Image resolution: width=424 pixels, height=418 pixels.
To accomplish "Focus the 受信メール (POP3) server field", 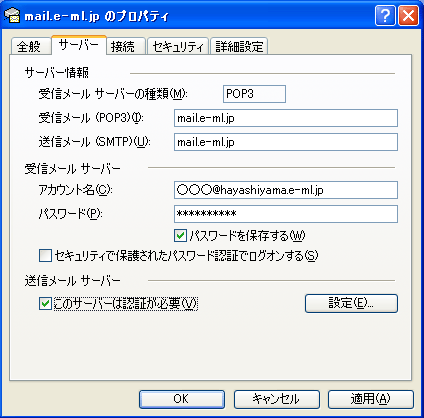I will (286, 118).
